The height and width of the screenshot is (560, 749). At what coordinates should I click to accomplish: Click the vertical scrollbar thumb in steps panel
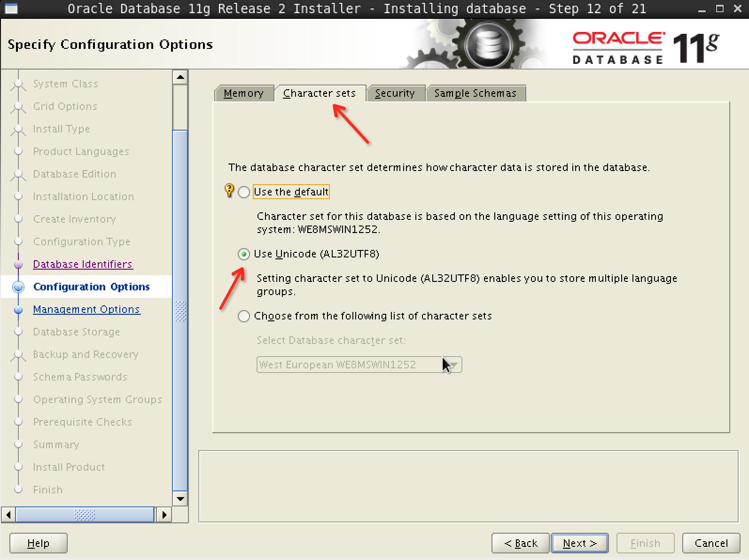(180, 310)
